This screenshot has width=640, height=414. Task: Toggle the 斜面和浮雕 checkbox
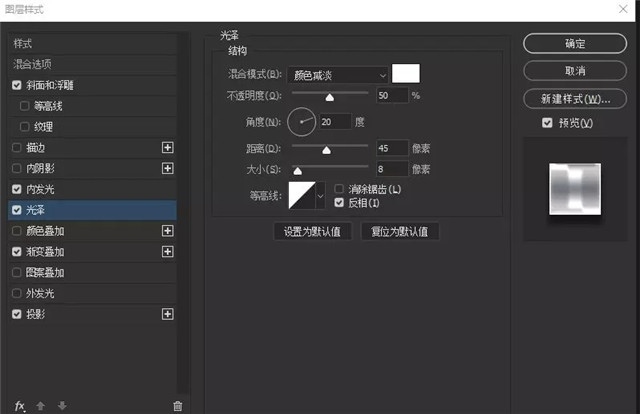17,85
